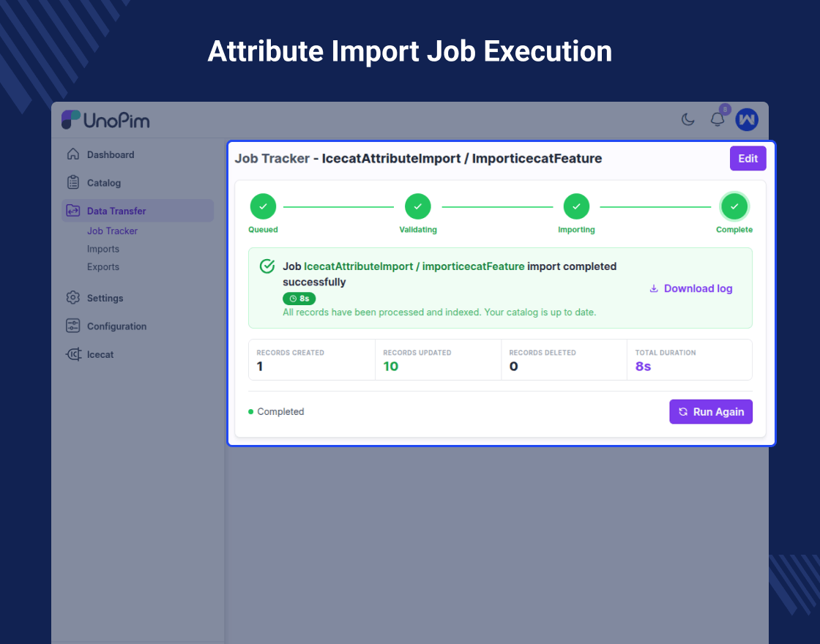This screenshot has width=820, height=644.
Task: Click Validating step checkmark
Action: click(418, 206)
